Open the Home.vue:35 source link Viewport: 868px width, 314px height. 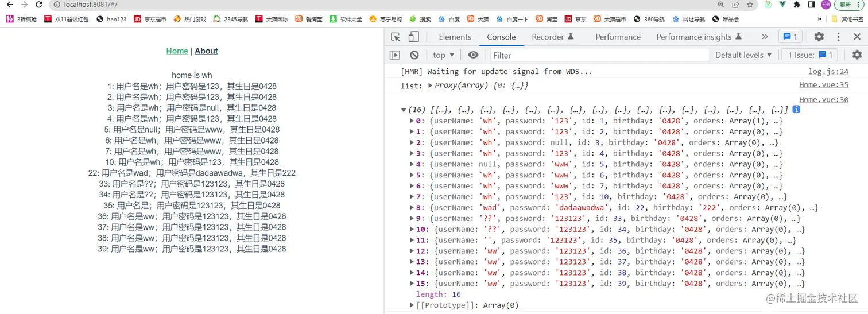(x=824, y=85)
